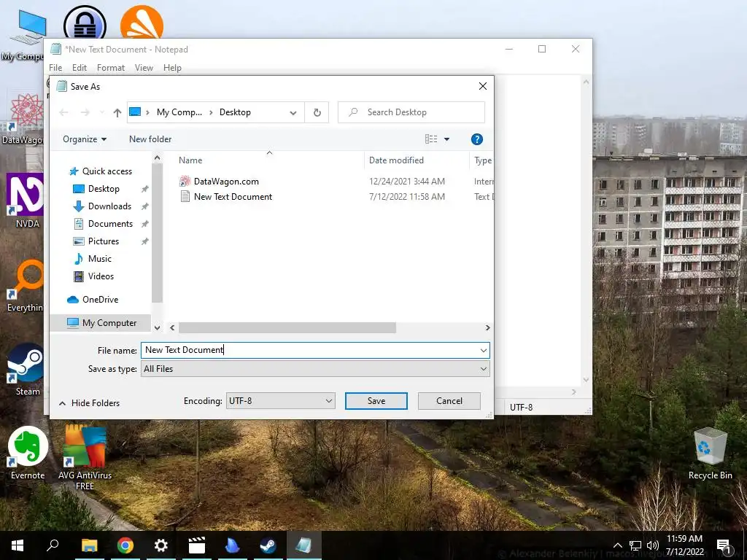Click the horizontal scrollbar right arrow

[487, 327]
